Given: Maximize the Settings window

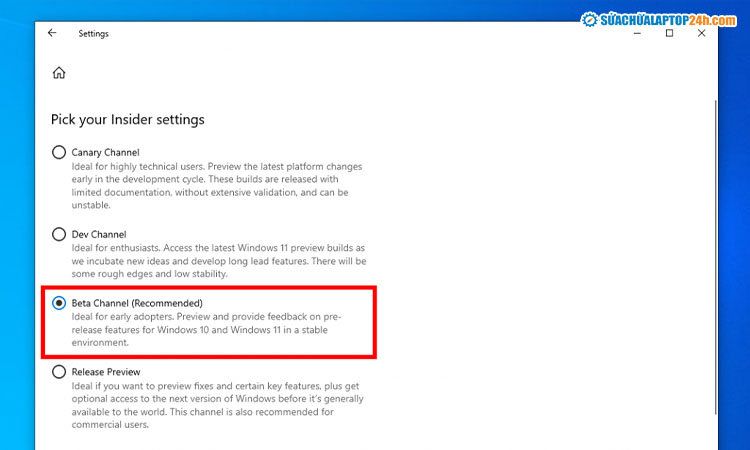Looking at the screenshot, I should click(x=669, y=33).
